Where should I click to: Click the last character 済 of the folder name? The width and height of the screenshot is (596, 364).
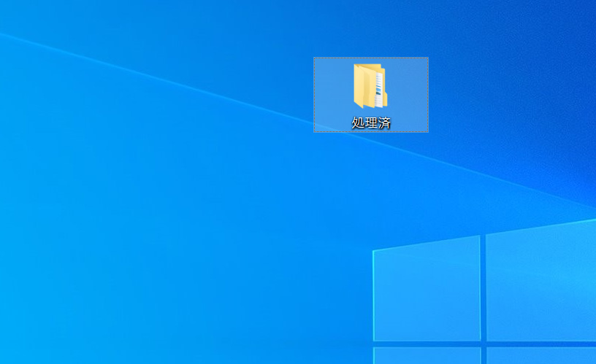click(384, 123)
